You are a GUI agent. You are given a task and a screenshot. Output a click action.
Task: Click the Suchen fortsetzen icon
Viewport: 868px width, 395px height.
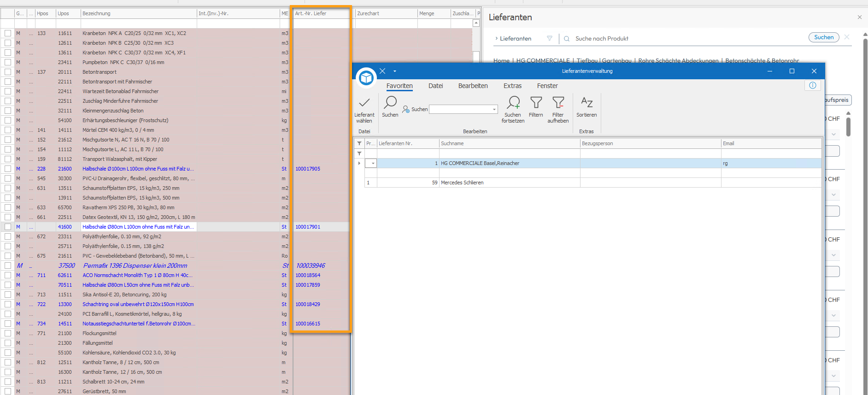tap(513, 102)
